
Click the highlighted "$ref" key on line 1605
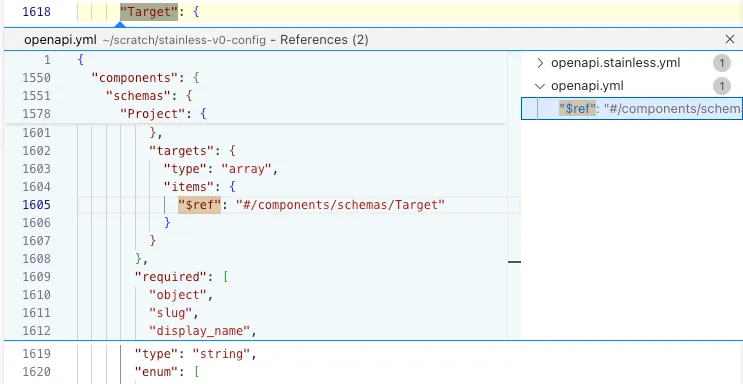pyautogui.click(x=199, y=205)
